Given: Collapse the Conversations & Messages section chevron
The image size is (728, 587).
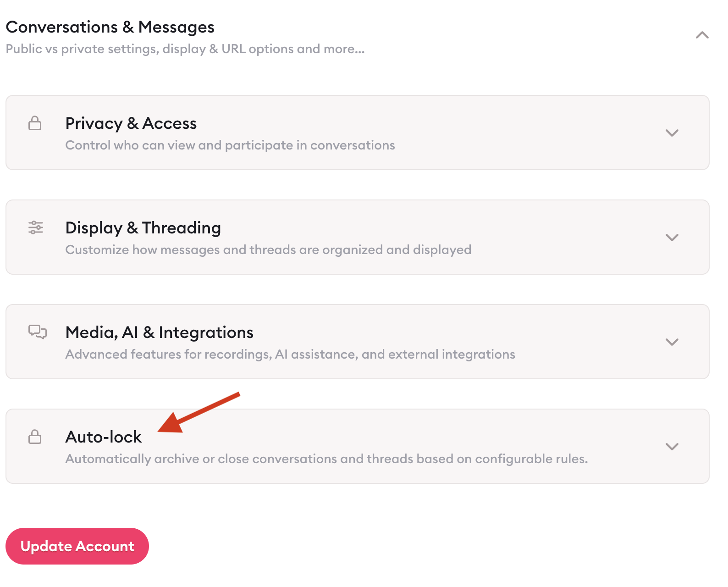Looking at the screenshot, I should (x=702, y=35).
